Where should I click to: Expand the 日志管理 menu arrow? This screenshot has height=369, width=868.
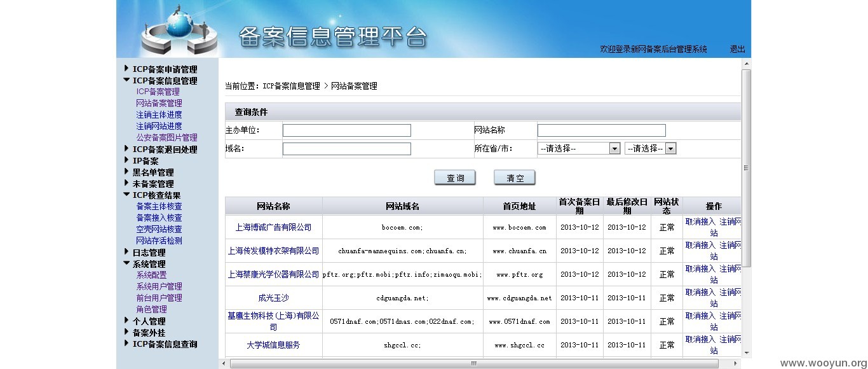click(x=126, y=252)
